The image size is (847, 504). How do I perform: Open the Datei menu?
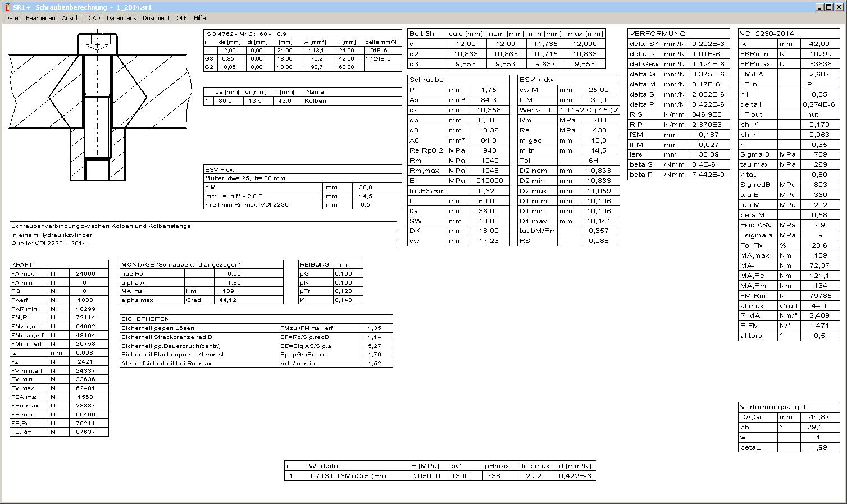[12, 18]
